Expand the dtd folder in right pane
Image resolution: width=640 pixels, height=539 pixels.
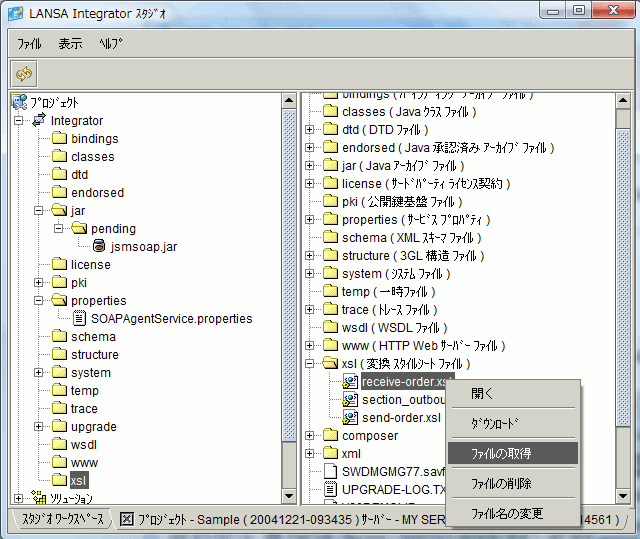point(309,130)
